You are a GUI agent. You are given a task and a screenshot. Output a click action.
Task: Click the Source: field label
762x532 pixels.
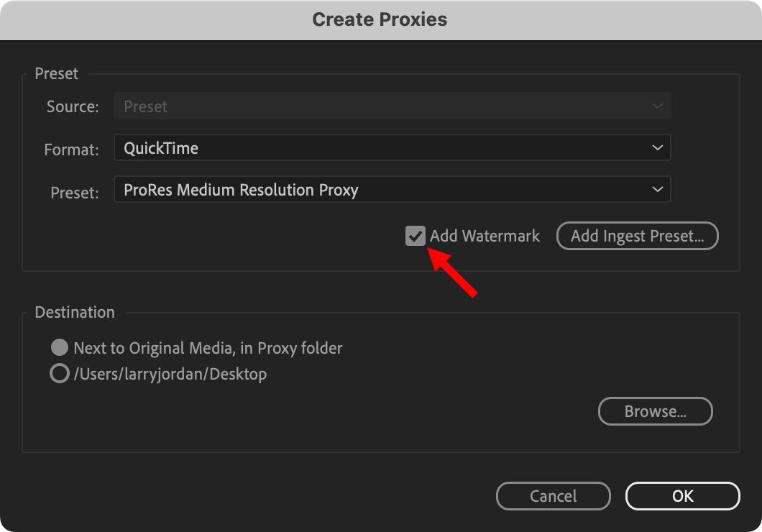click(73, 106)
